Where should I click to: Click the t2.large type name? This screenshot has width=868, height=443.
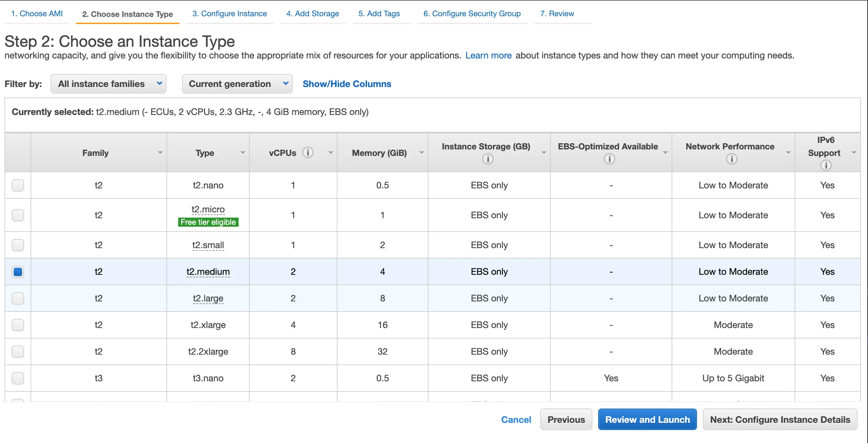click(208, 298)
